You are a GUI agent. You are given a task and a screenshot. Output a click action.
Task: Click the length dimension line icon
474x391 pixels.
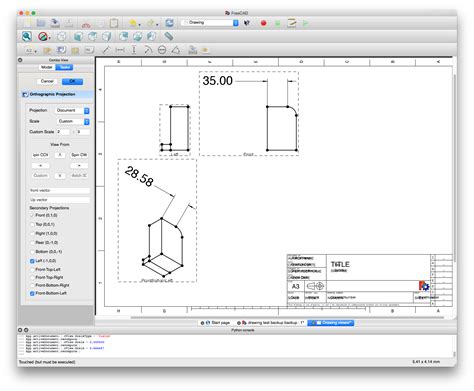click(x=106, y=50)
